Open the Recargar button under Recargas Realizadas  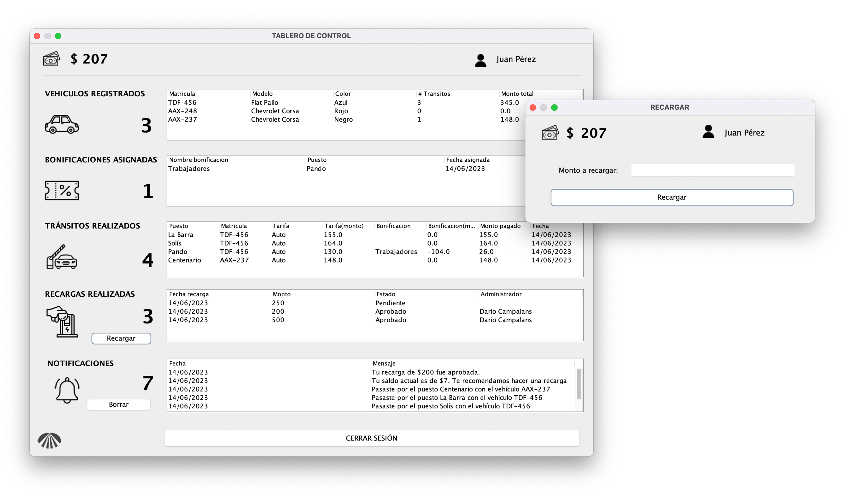tap(121, 338)
